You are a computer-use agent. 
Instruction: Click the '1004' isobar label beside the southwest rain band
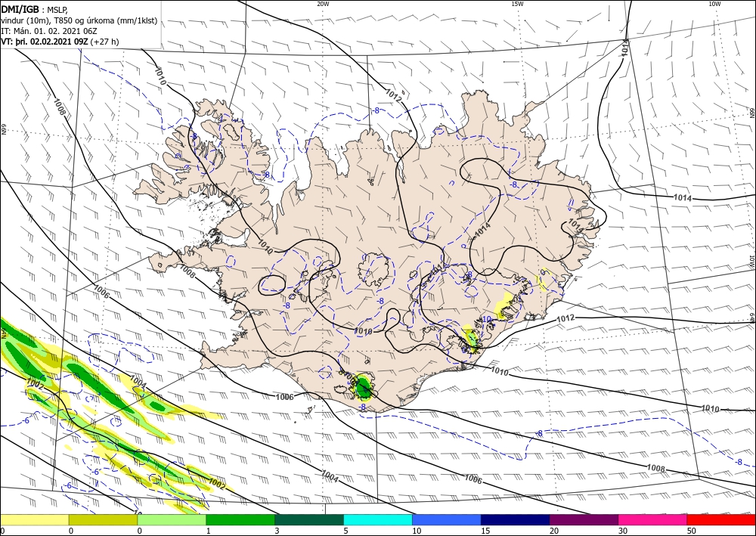(138, 381)
